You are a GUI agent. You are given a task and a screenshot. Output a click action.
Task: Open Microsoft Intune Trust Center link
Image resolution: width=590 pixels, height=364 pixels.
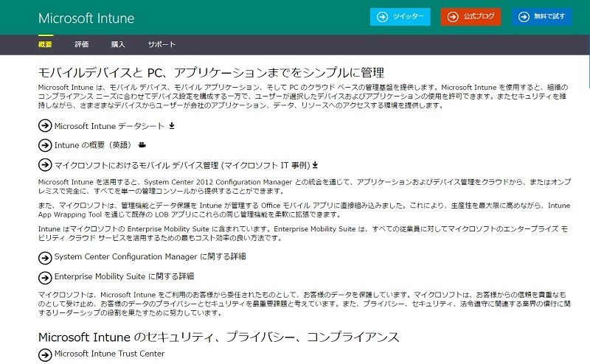coord(109,354)
